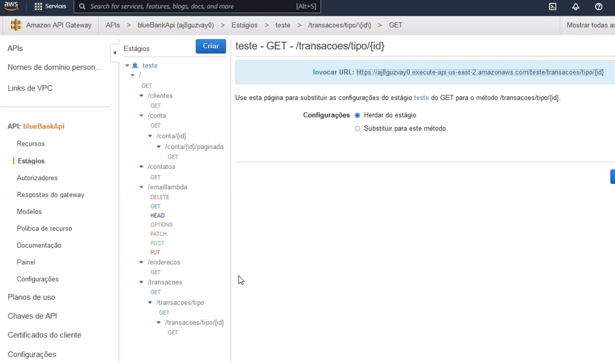Image resolution: width=615 pixels, height=364 pixels.
Task: Click the Amazon API Gateway logo icon
Action: click(16, 25)
